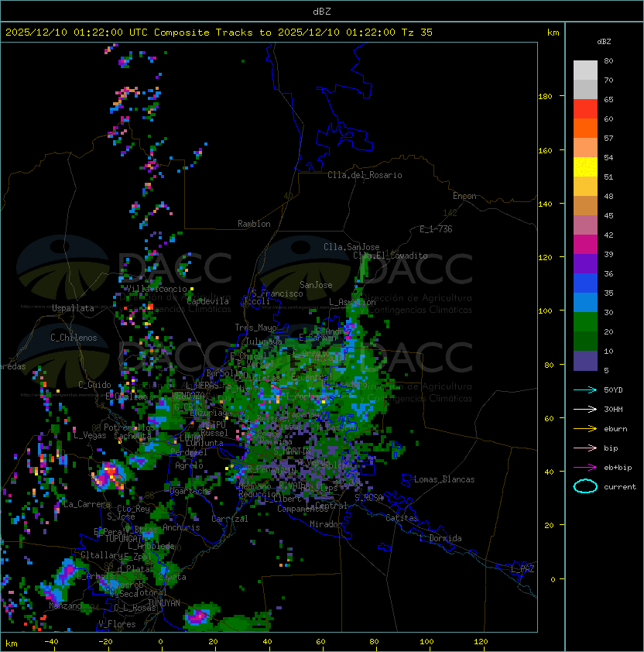Pick the magenta 39-42 dBZ swatch

[585, 245]
